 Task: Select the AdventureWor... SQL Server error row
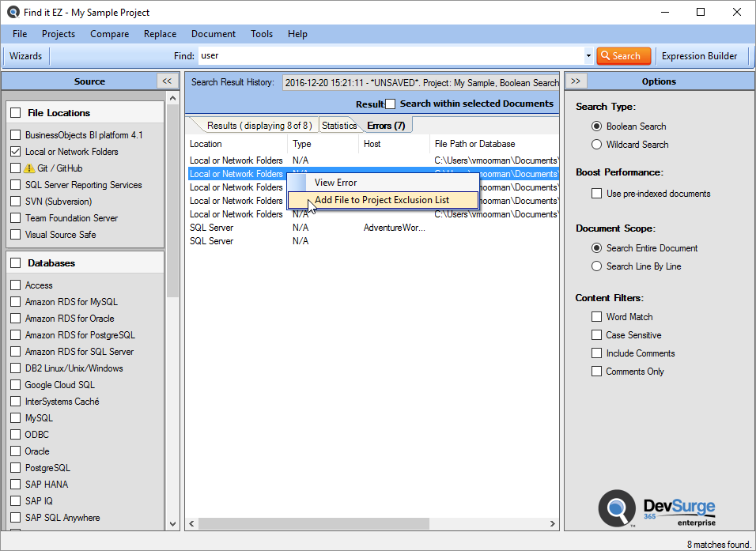coord(373,228)
